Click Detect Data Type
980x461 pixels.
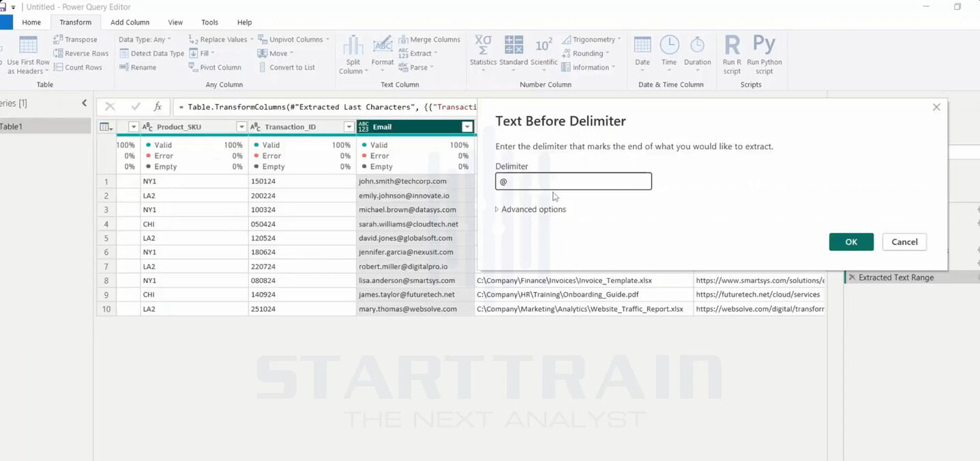coord(151,53)
